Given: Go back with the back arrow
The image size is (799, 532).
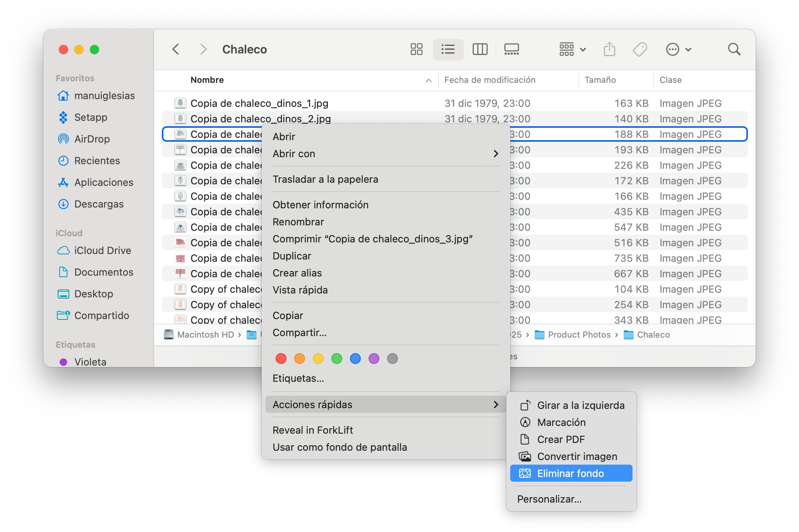Looking at the screenshot, I should coord(176,49).
